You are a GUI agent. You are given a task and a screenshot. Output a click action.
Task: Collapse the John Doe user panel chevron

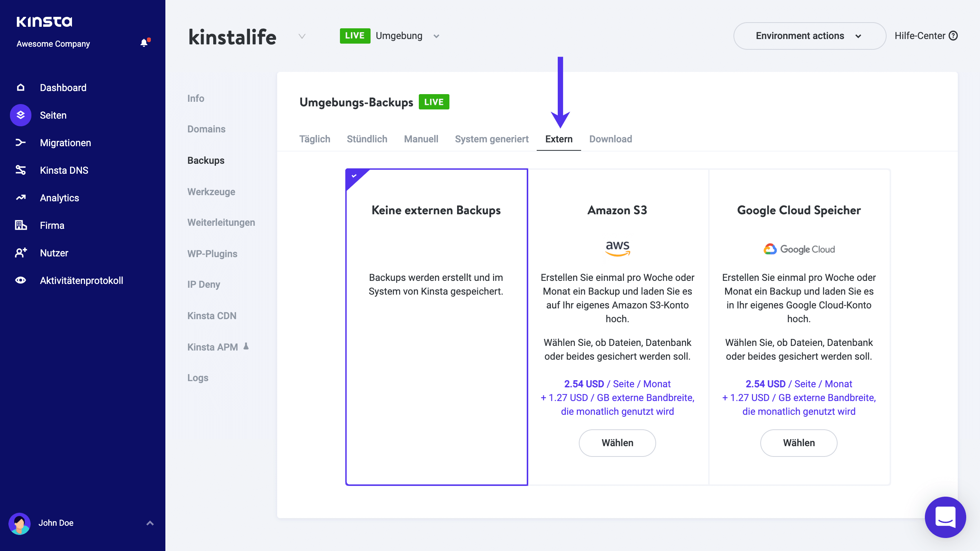point(149,523)
